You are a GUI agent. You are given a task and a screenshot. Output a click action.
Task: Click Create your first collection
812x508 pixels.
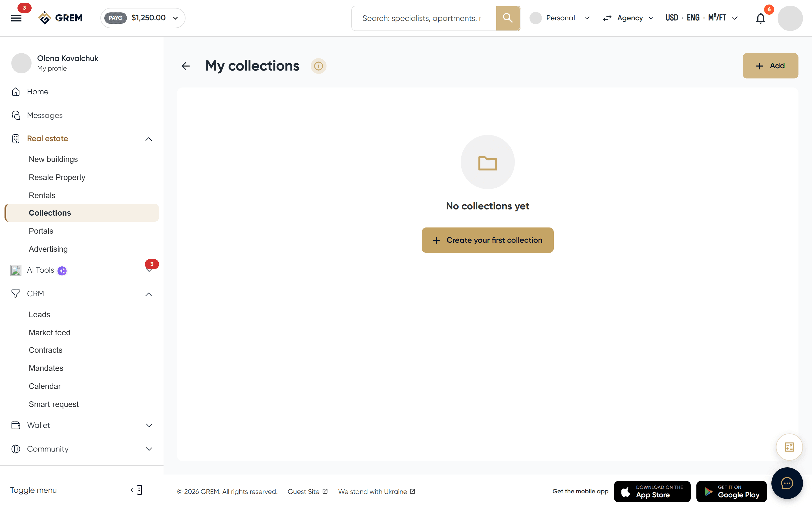(x=487, y=240)
